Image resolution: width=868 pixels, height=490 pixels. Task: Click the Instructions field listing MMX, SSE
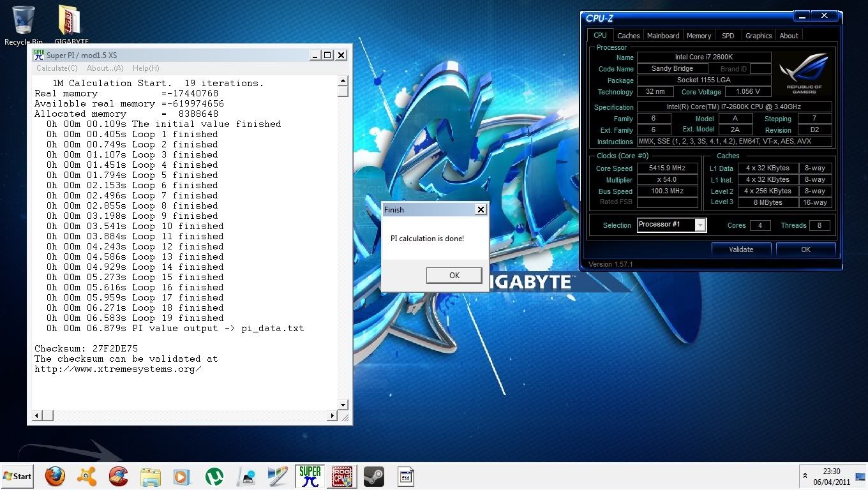point(734,142)
